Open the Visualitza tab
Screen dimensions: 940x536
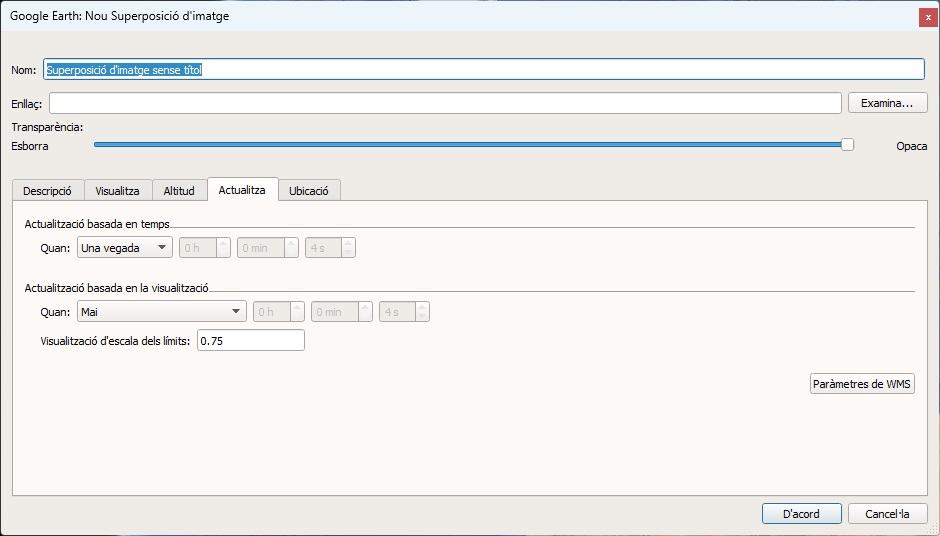click(x=118, y=190)
